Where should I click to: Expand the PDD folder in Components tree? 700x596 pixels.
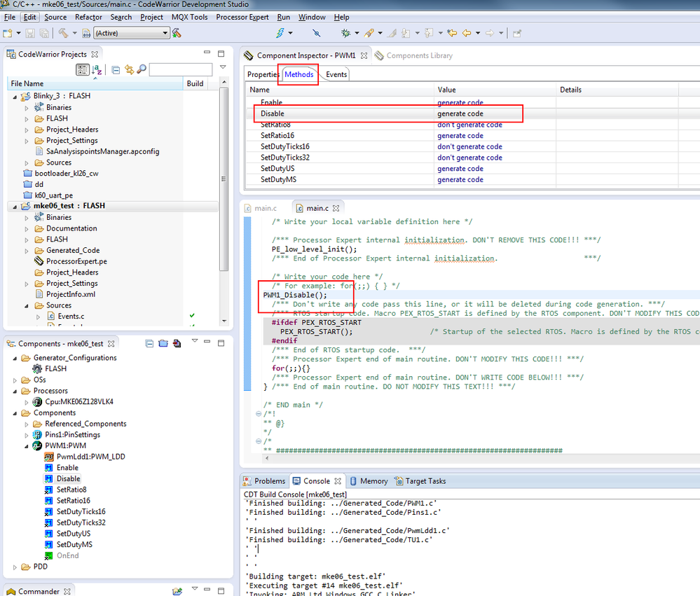[x=15, y=567]
